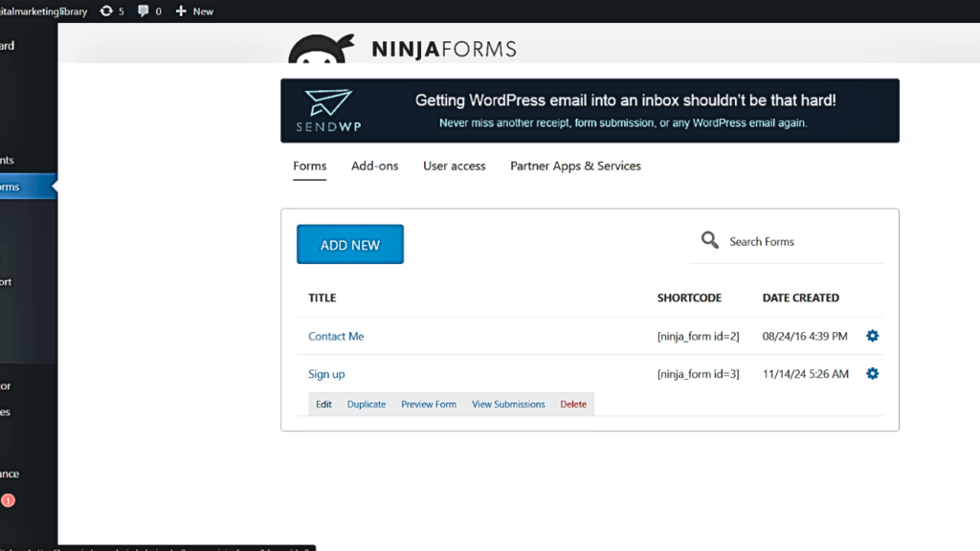Open the settings gear for Contact Me form
980x551 pixels.
(872, 336)
